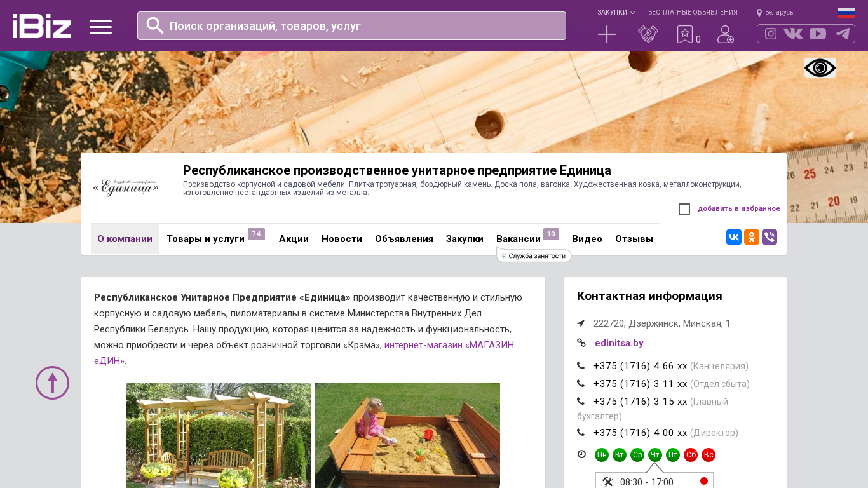Click the phone icon for Директор
The height and width of the screenshot is (488, 868).
pyautogui.click(x=581, y=433)
